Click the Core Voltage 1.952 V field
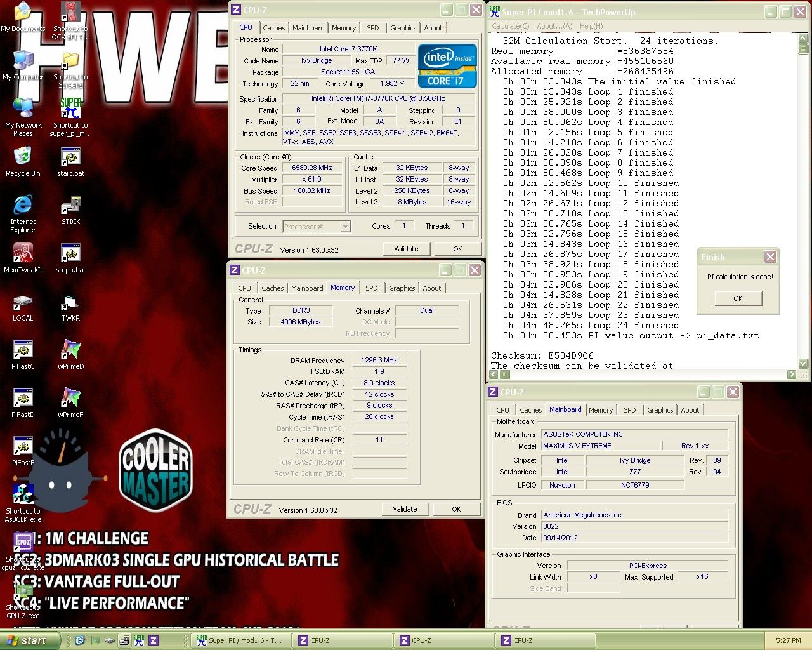812x650 pixels. (392, 84)
